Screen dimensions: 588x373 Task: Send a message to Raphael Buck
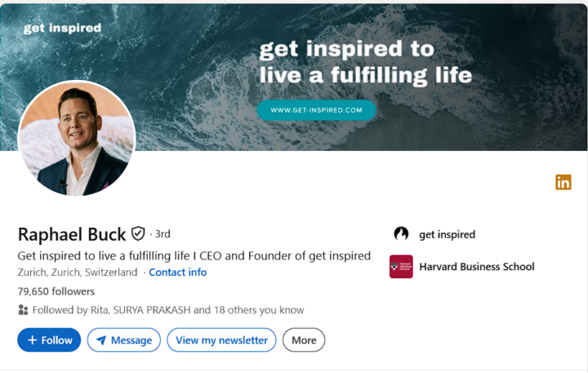coord(124,340)
